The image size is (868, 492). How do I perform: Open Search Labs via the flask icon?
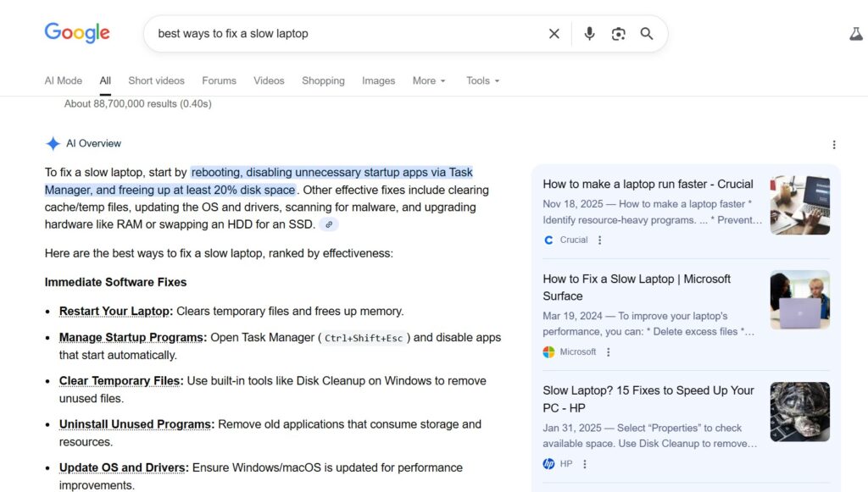855,33
